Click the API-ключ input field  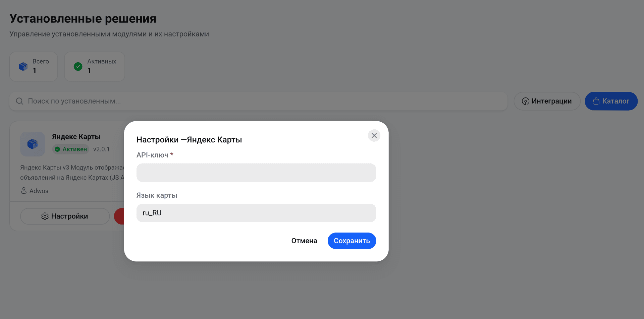click(256, 173)
